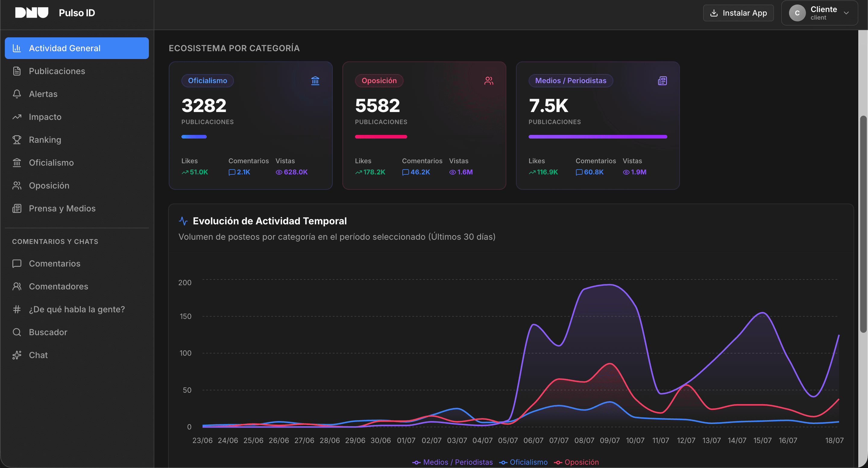
Task: Click the 2.1K comentarios value
Action: pos(243,172)
